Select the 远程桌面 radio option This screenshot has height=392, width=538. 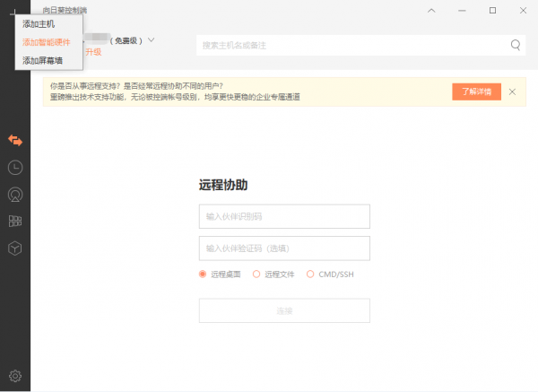204,274
